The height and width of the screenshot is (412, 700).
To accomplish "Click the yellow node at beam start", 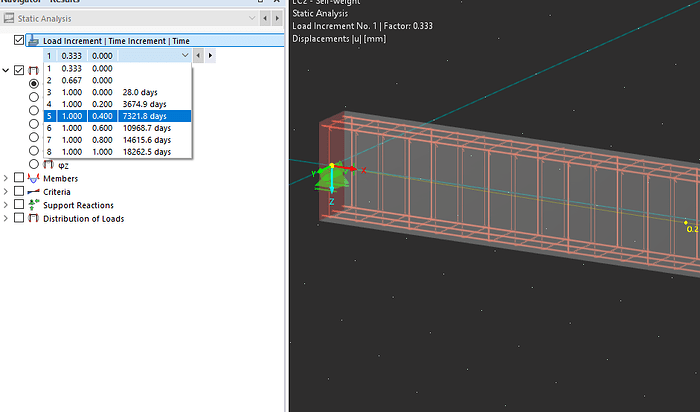I will click(x=332, y=166).
